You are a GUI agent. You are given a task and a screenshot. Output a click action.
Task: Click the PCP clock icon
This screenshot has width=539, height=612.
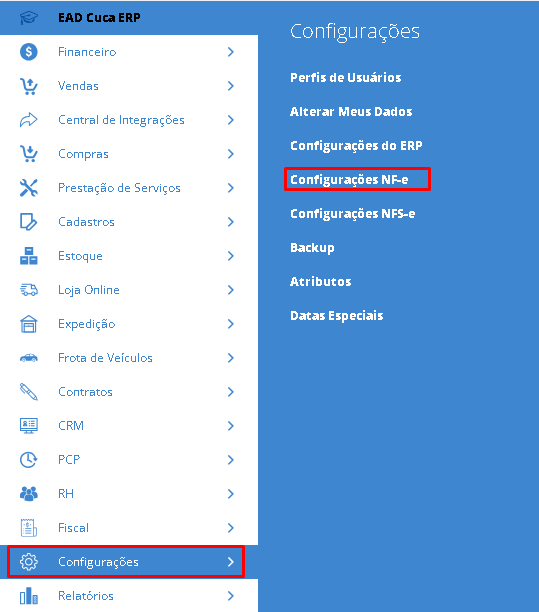pos(28,459)
